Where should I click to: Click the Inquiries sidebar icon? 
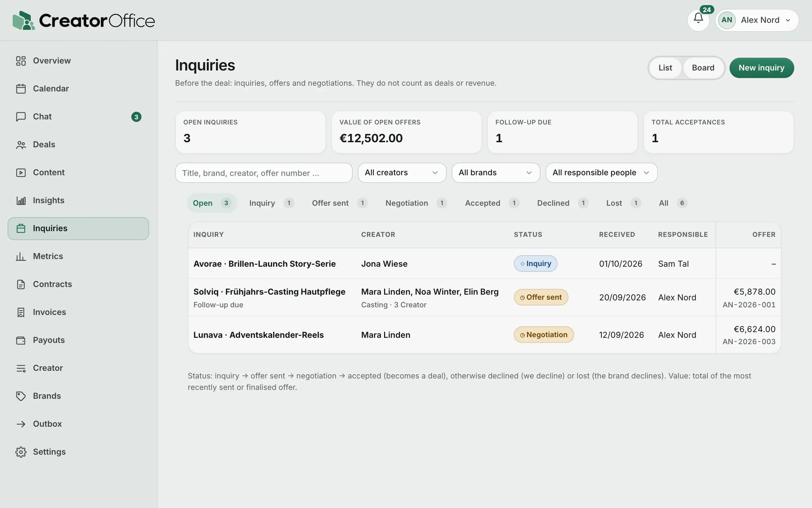[x=21, y=229]
